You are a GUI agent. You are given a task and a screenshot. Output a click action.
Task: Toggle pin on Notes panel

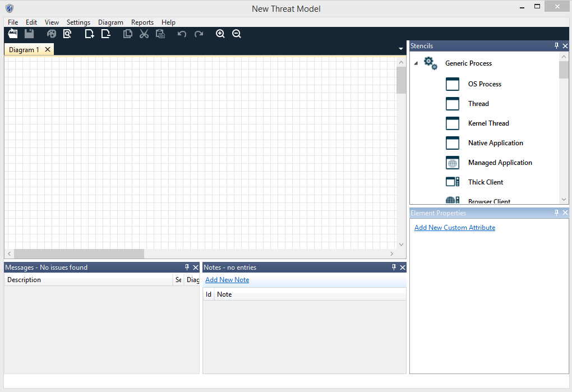point(394,268)
